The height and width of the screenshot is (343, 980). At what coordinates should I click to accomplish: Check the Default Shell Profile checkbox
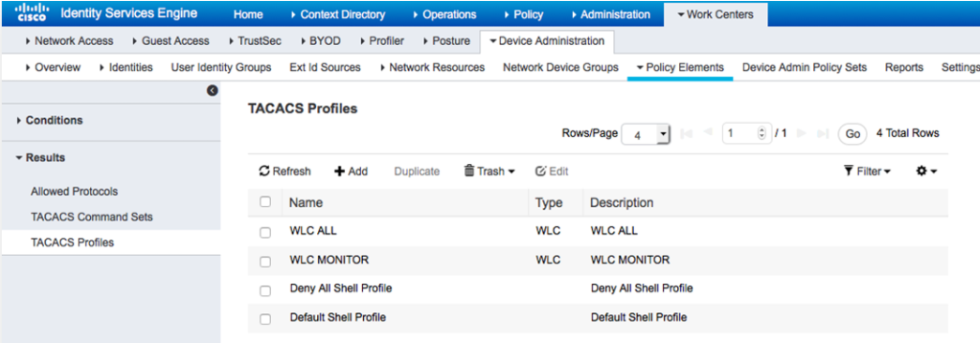[265, 320]
